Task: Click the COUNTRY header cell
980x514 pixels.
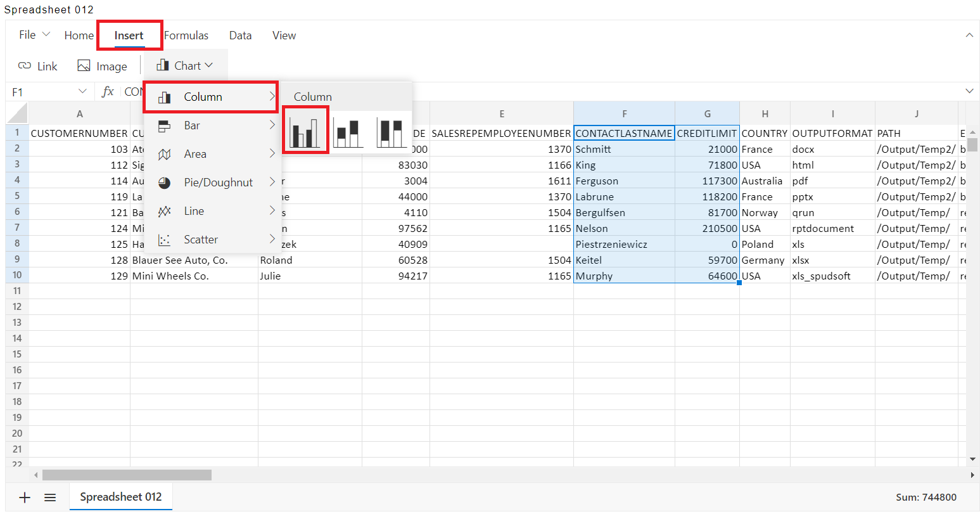Action: [x=765, y=133]
